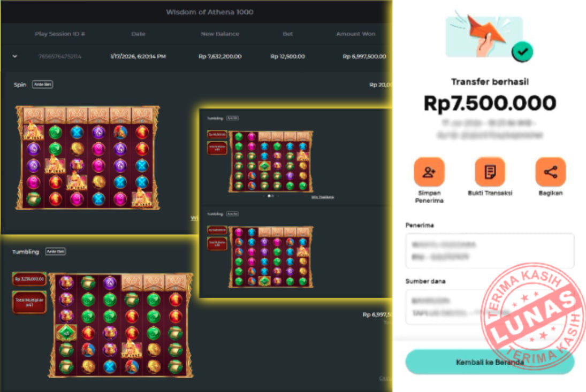
Task: Click the green success checkmark badge
Action: 522,52
